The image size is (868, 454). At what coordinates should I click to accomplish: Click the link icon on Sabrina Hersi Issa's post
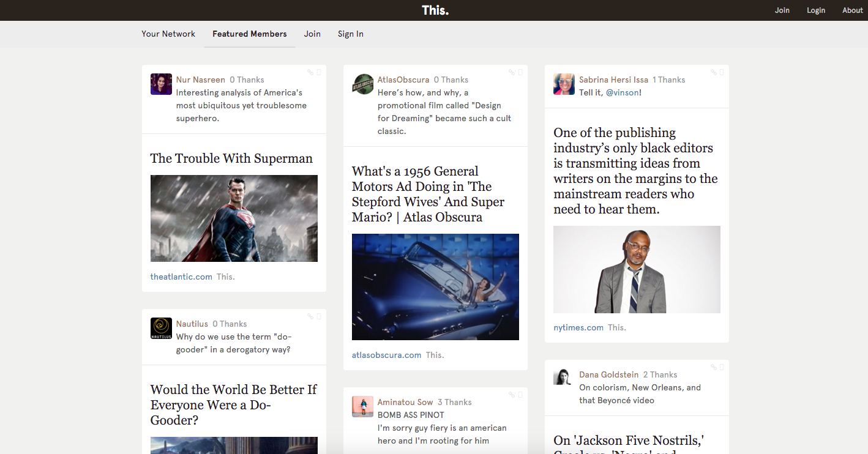(x=713, y=72)
